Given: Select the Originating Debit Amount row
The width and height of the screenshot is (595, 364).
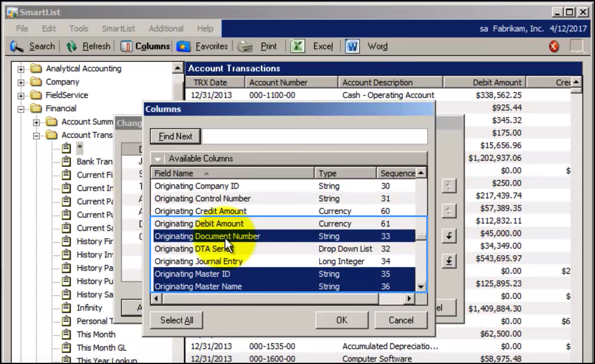Looking at the screenshot, I should [x=284, y=224].
